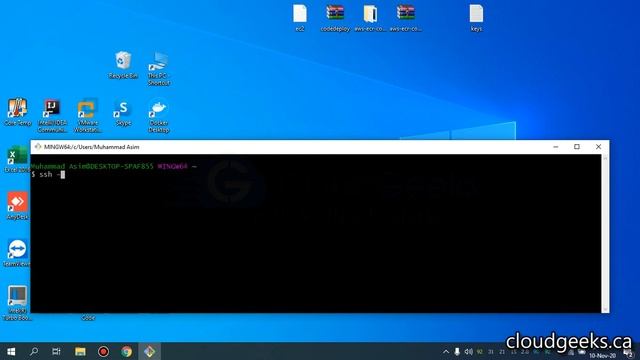Select the AnyDesk desktop shortcut

click(x=18, y=206)
